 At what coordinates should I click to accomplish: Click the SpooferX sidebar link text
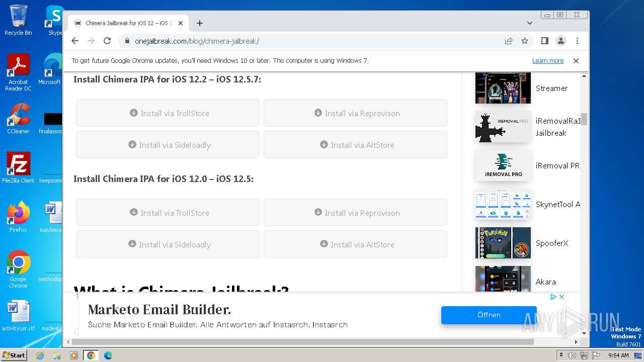[552, 243]
